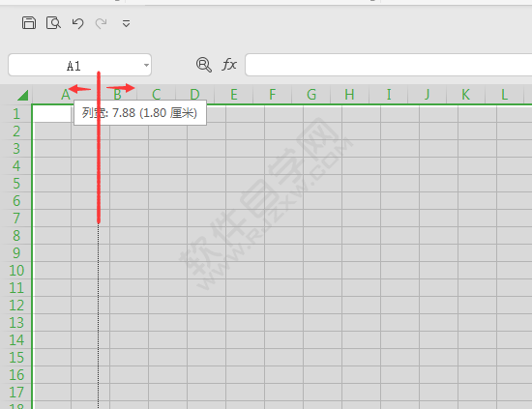Undo the last action

[77, 23]
